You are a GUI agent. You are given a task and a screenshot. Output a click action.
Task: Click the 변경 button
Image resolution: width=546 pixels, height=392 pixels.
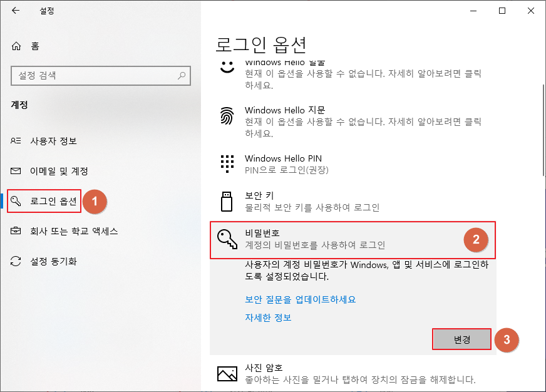[461, 339]
